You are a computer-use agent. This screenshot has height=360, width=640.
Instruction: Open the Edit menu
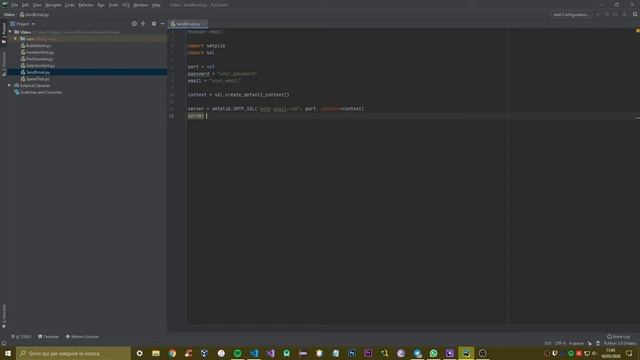[x=25, y=5]
